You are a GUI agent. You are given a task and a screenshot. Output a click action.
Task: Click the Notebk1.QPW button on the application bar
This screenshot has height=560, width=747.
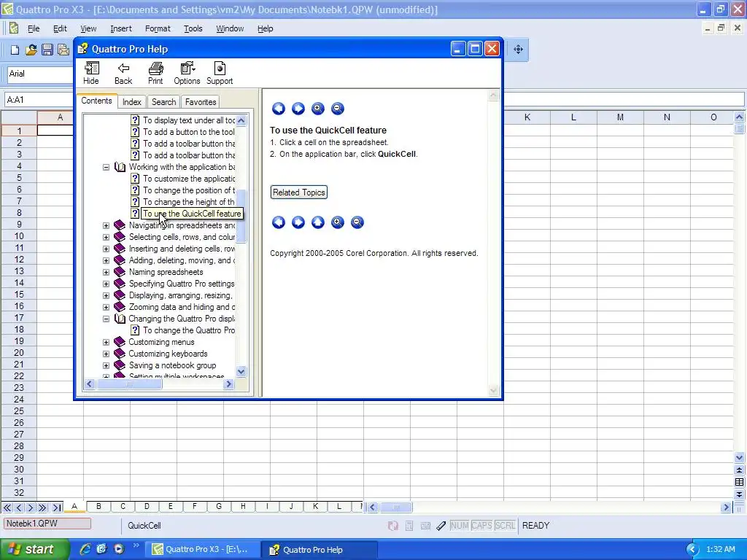[47, 524]
